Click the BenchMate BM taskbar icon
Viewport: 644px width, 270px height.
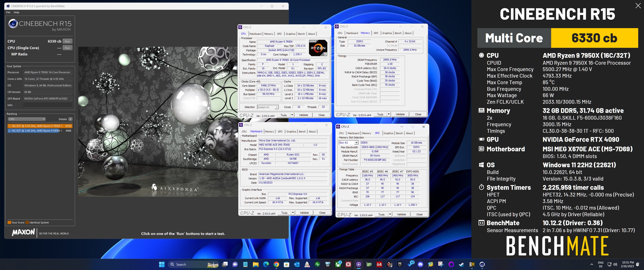pyautogui.click(x=472, y=264)
